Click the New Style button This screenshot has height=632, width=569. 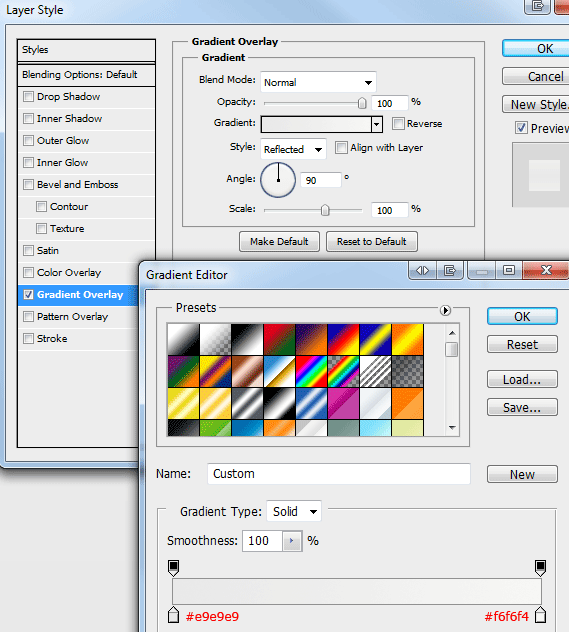coord(536,104)
